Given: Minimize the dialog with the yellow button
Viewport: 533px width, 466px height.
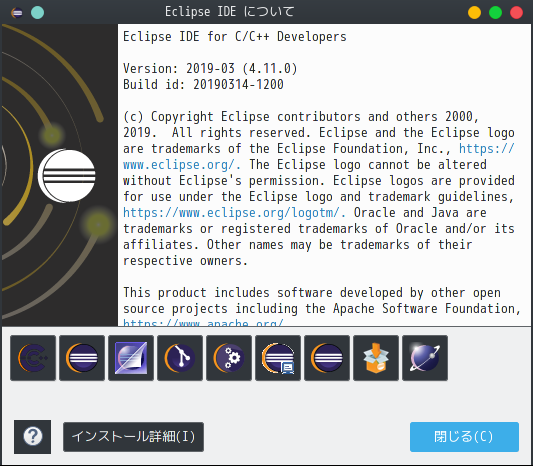Looking at the screenshot, I should [474, 13].
